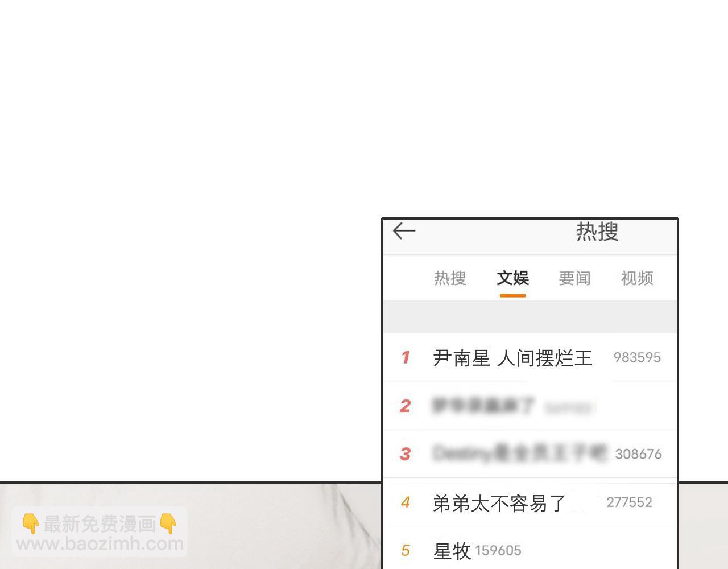
Task: Switch to the 视频 tab
Action: point(637,278)
